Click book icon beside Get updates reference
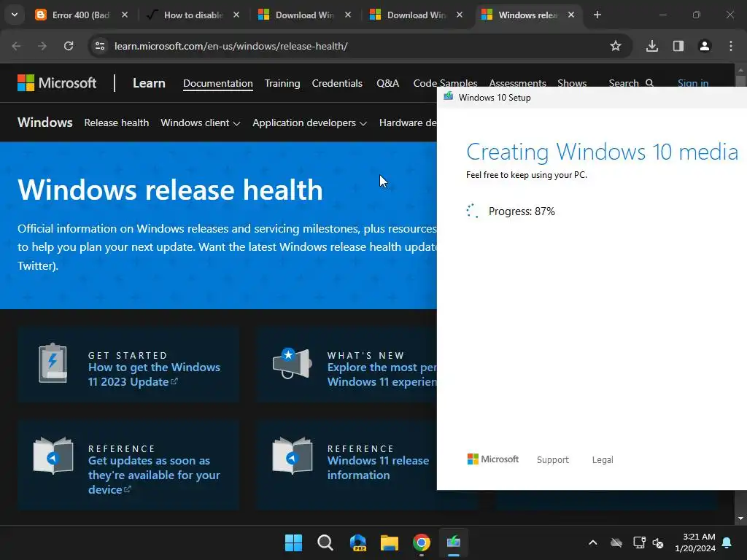 coord(53,456)
